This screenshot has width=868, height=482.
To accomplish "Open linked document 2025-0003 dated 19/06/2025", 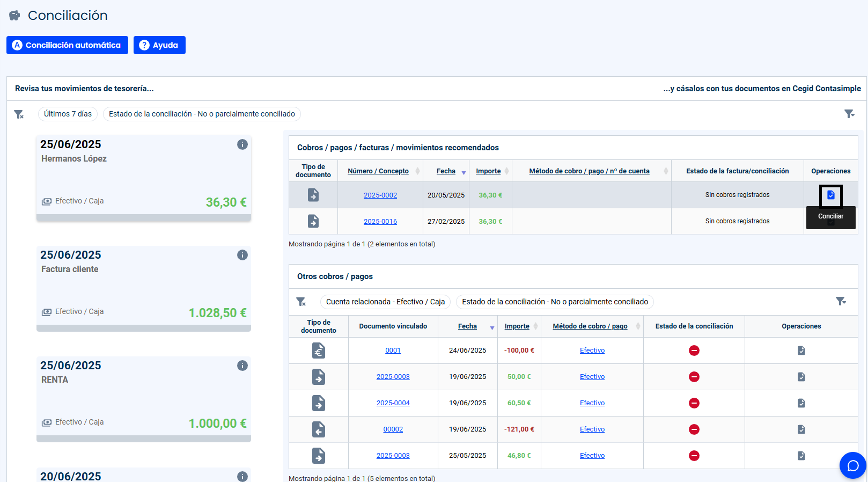I will pos(393,377).
